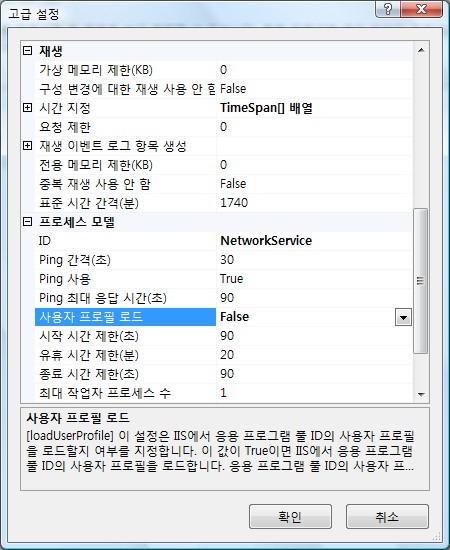The image size is (450, 550).
Task: Click the 취소 button
Action: point(387,517)
